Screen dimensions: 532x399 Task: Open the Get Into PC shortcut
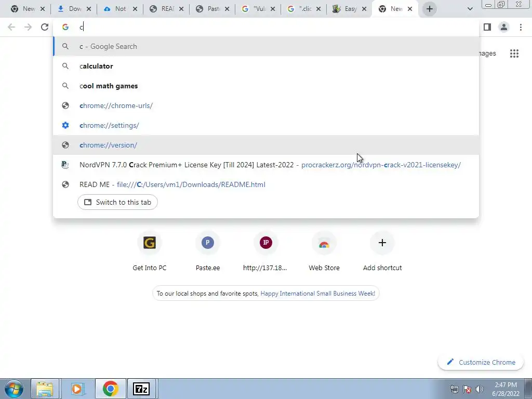[149, 252]
